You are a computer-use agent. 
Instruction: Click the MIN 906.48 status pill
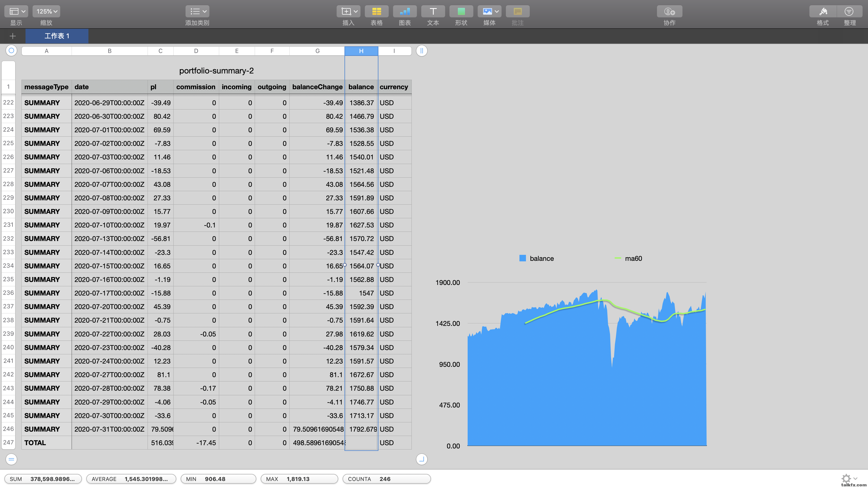(x=218, y=479)
